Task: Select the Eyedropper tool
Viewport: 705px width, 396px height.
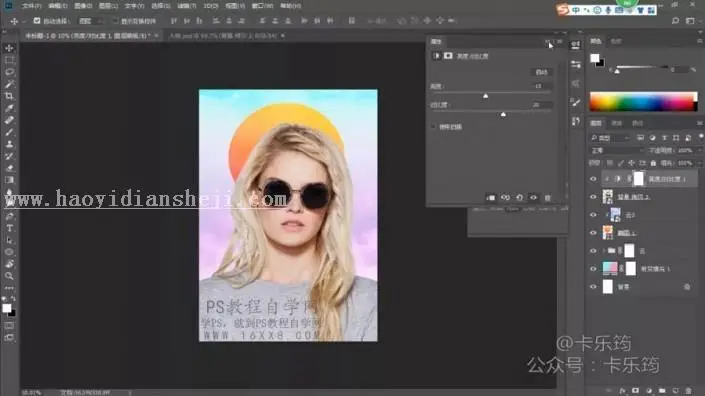Action: (9, 108)
